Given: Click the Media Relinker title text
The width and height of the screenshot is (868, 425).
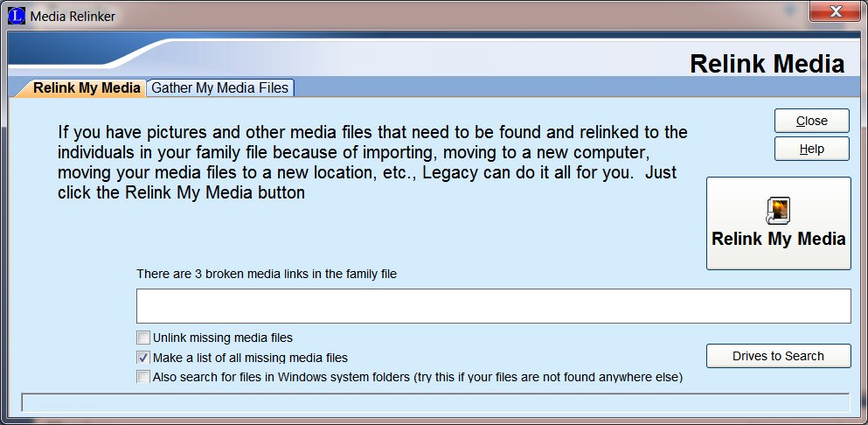Looking at the screenshot, I should pos(73,17).
